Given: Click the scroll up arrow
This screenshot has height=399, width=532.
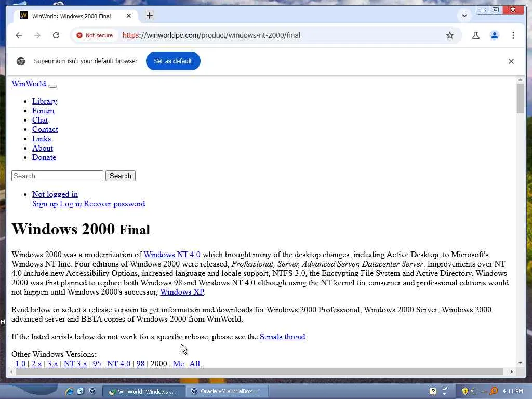Looking at the screenshot, I should point(520,79).
